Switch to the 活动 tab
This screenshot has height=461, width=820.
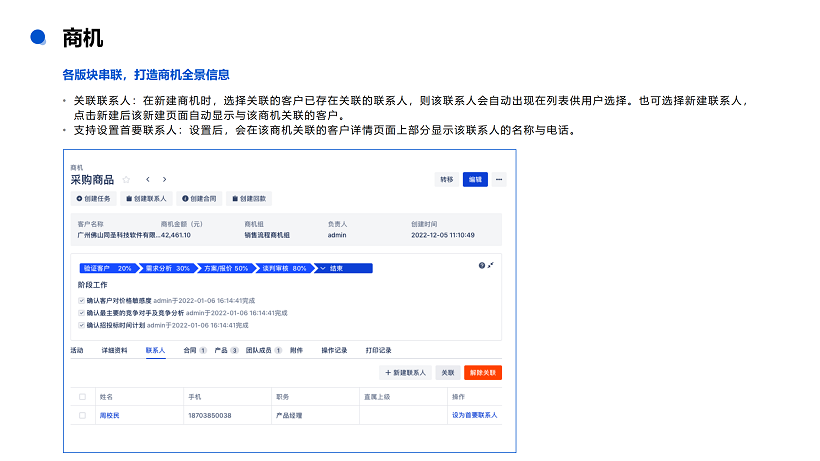pos(77,350)
